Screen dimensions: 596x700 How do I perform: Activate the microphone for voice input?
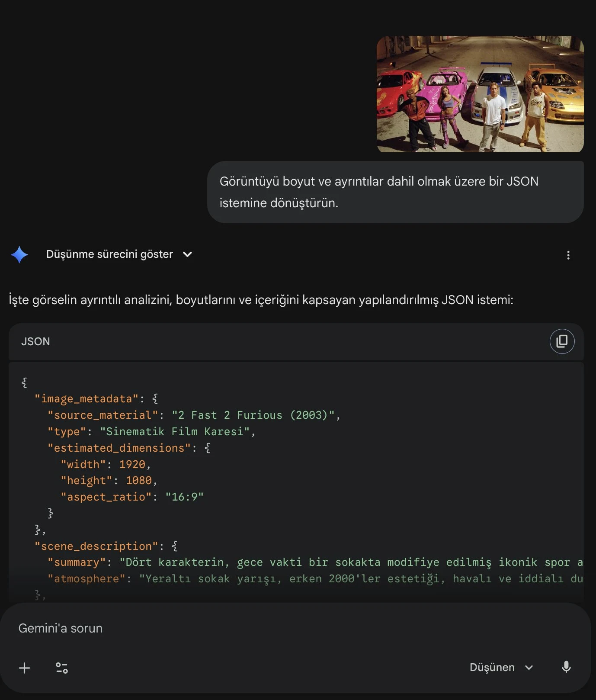pos(566,667)
